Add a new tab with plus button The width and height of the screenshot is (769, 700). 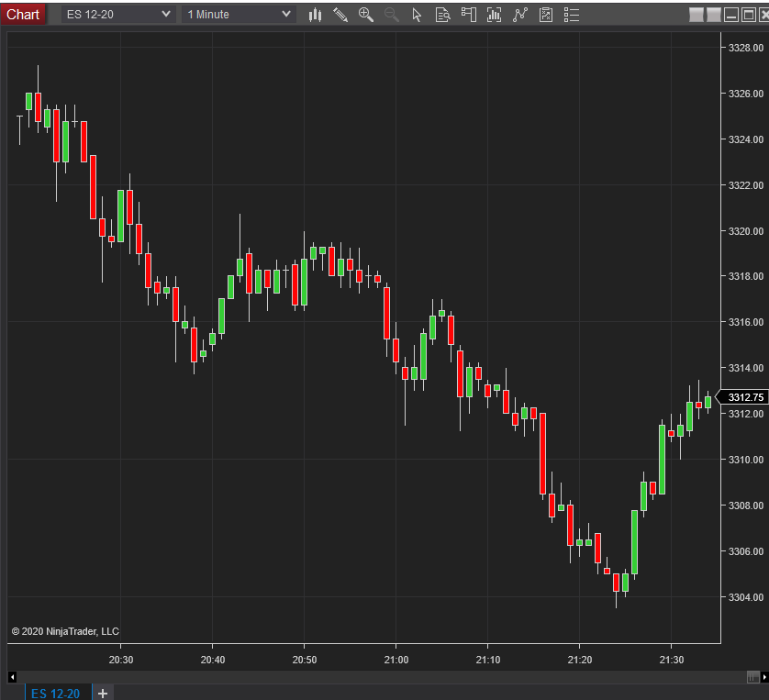point(103,694)
